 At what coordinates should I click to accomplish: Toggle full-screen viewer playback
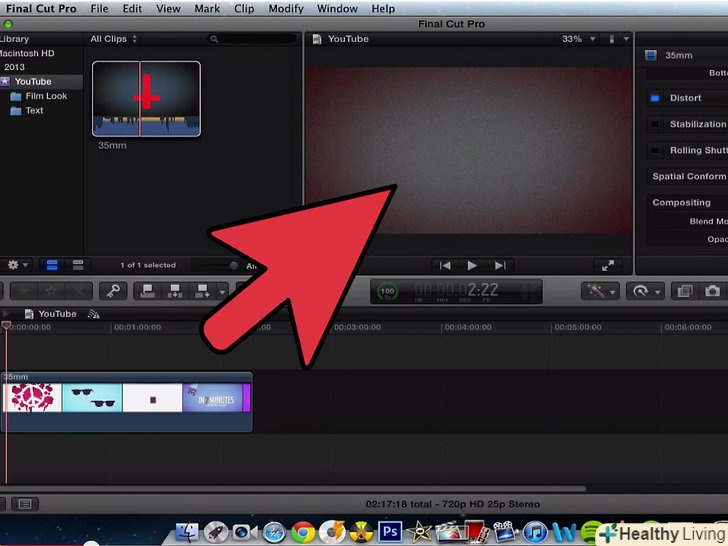point(608,265)
